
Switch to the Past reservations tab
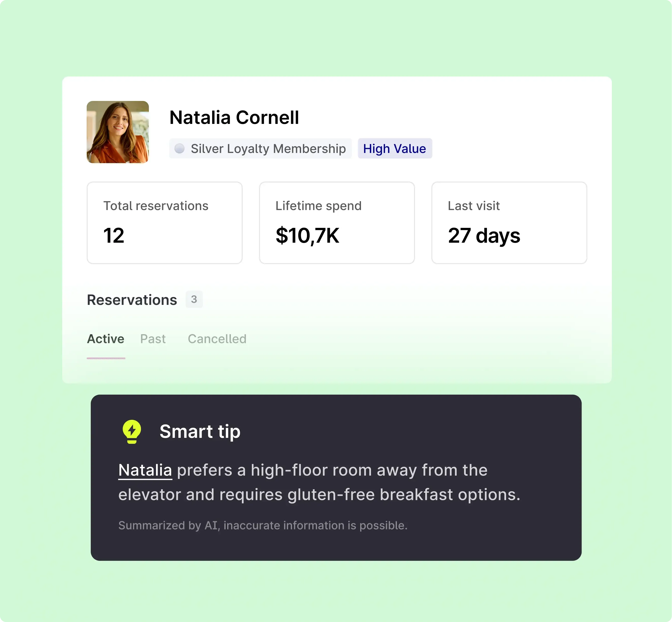click(x=153, y=339)
